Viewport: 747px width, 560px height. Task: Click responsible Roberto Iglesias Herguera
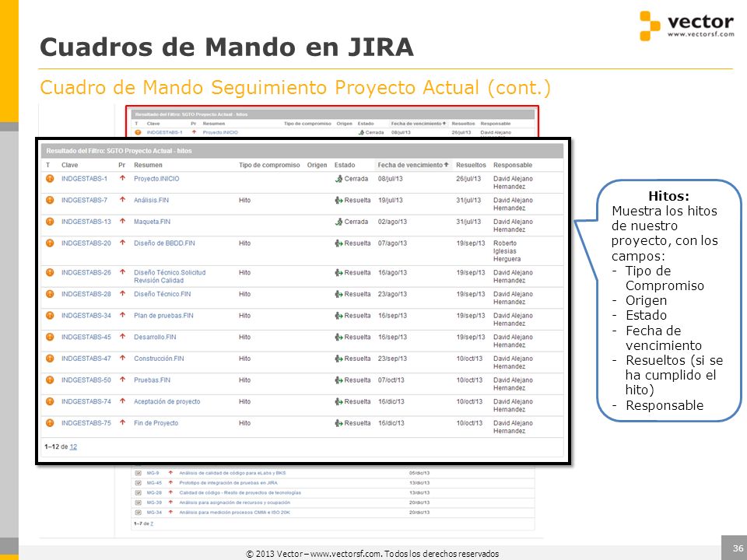click(507, 251)
